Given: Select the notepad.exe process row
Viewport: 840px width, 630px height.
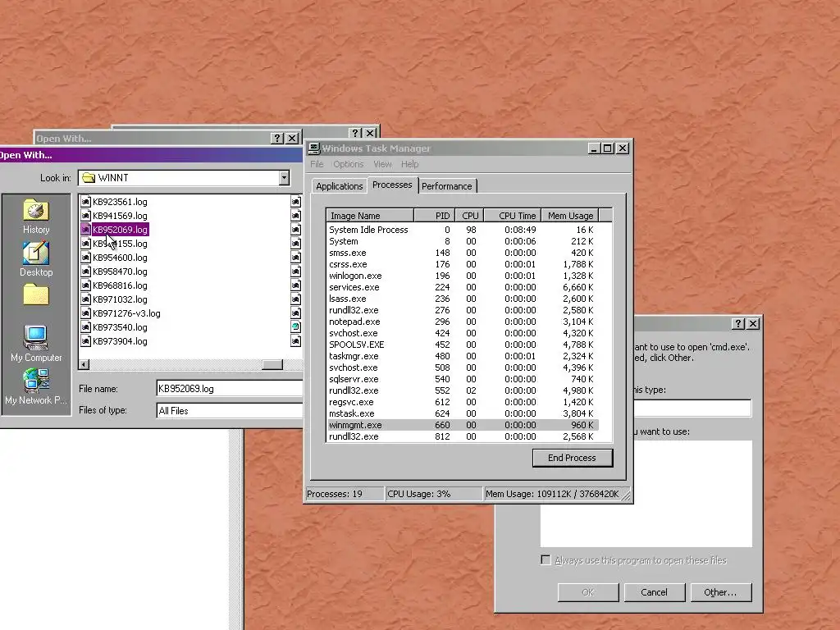Looking at the screenshot, I should click(x=463, y=322).
